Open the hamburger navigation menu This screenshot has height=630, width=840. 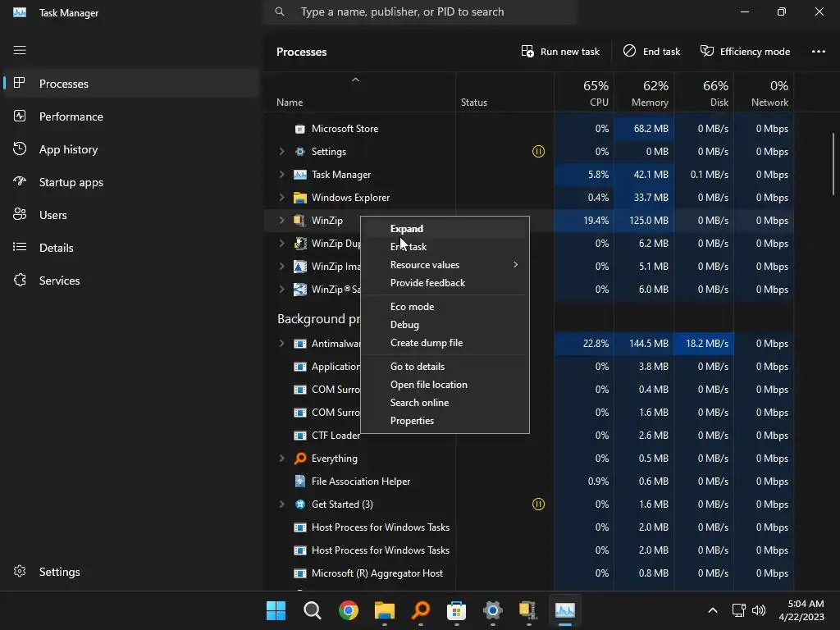tap(20, 50)
